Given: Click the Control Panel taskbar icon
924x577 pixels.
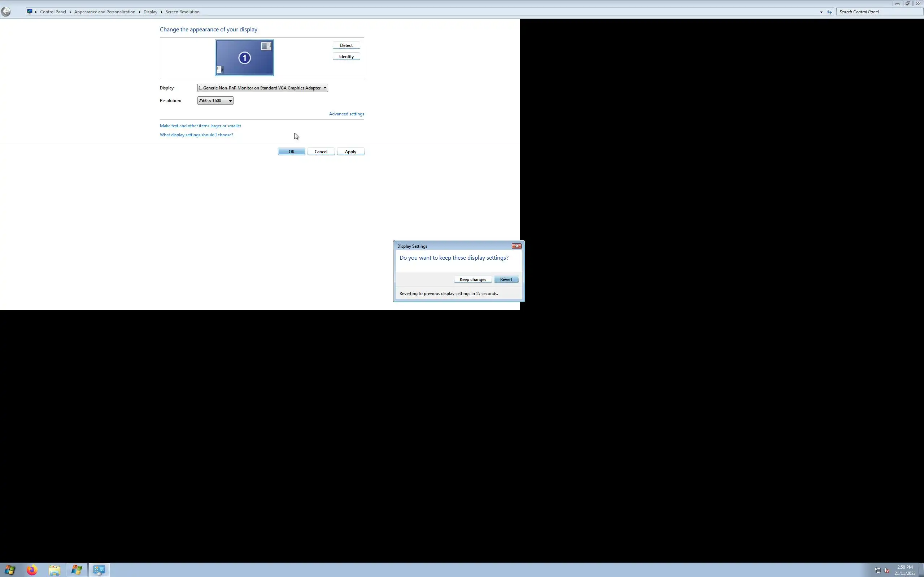Looking at the screenshot, I should [x=99, y=570].
